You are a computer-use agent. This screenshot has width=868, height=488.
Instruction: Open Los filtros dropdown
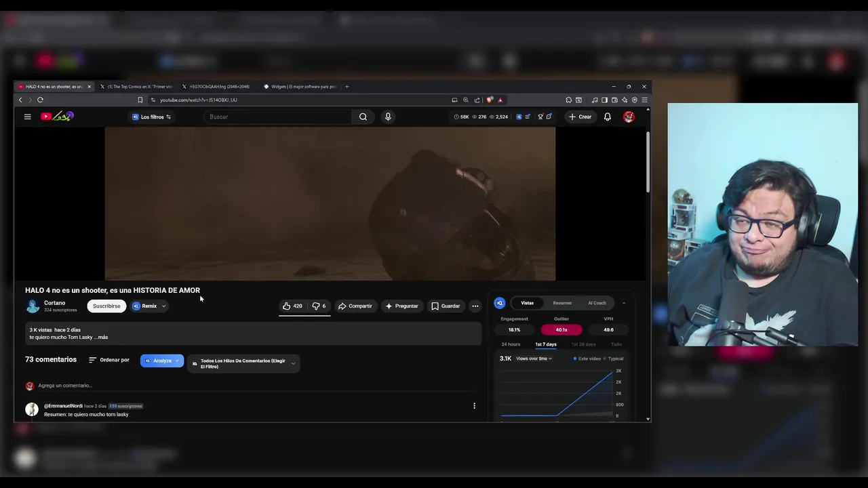[x=152, y=117]
